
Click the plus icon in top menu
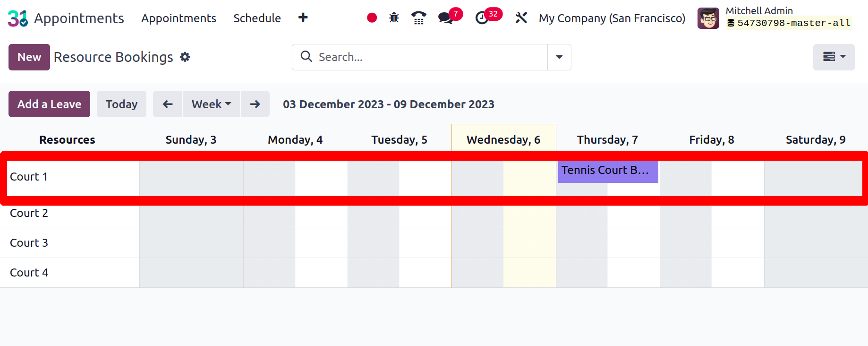point(303,17)
